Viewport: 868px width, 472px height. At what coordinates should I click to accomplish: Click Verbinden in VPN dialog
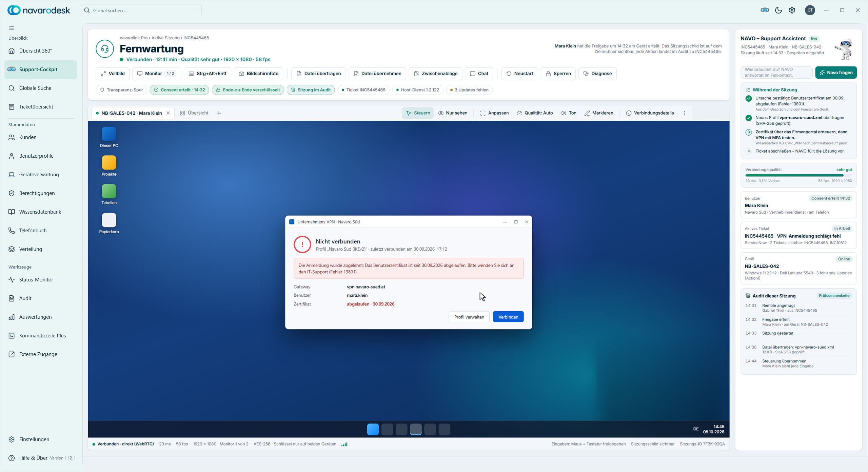[x=508, y=317]
